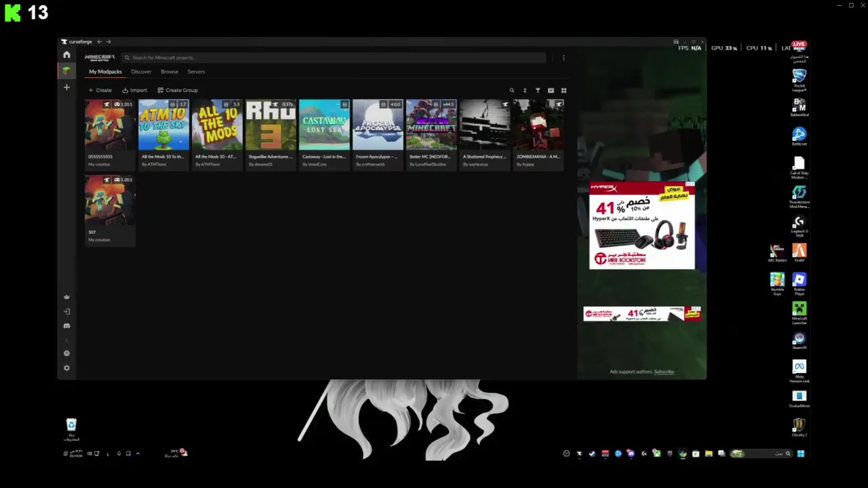Viewport: 868px width, 488px height.
Task: Open the Discover tab
Action: coord(141,72)
